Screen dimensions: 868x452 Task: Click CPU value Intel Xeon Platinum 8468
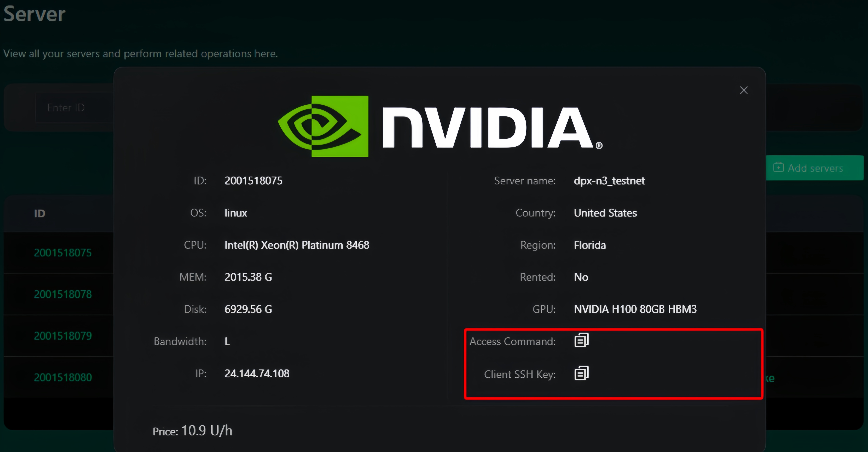[x=297, y=245]
